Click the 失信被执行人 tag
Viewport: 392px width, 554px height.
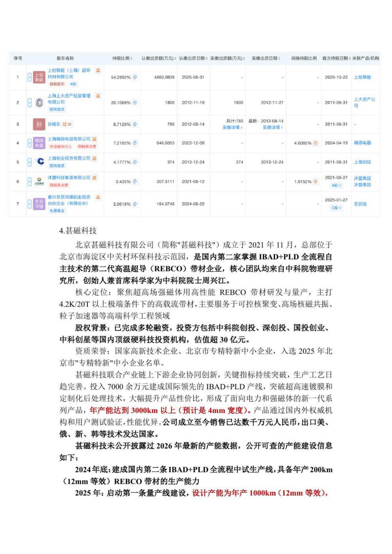tap(61, 147)
